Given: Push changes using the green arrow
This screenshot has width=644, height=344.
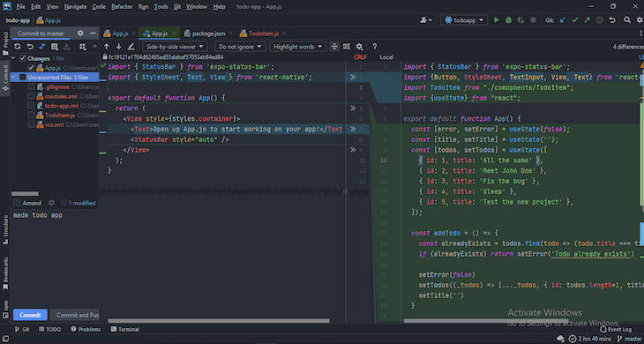Looking at the screenshot, I should (588, 20).
